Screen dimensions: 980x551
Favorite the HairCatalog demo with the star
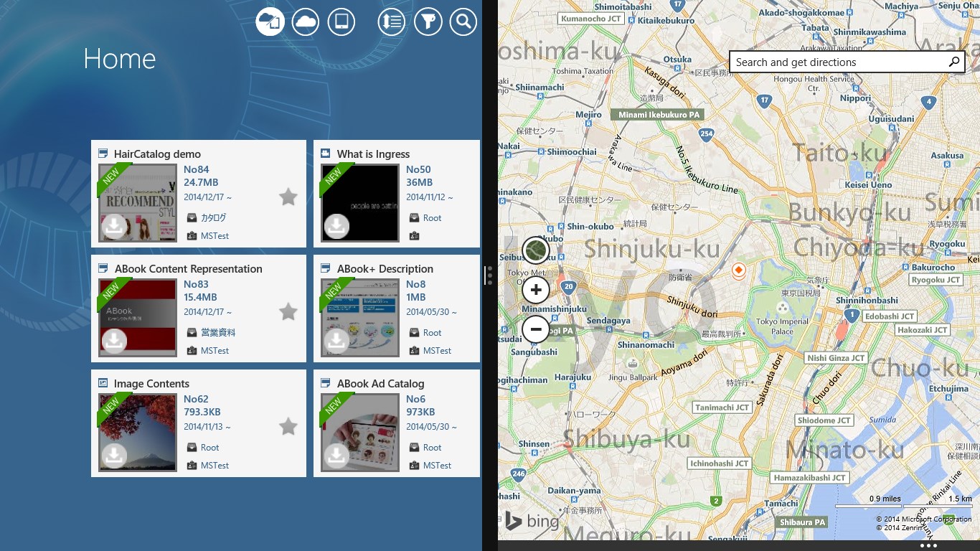[288, 197]
